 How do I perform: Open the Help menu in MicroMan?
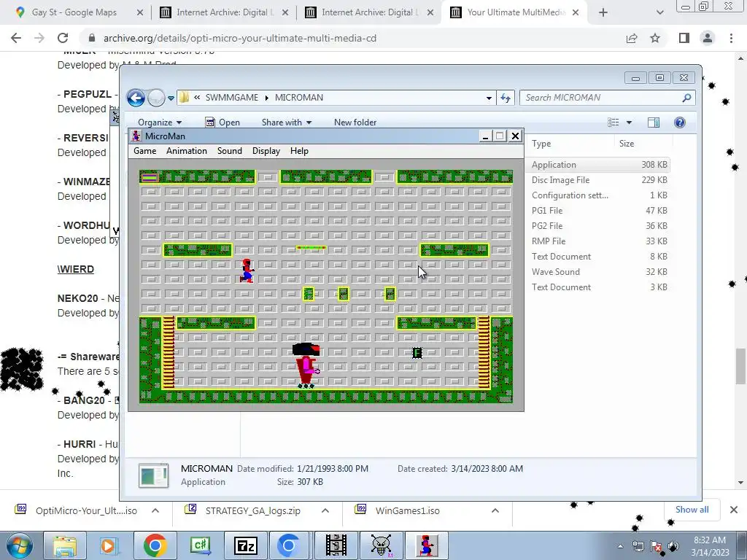pos(299,151)
